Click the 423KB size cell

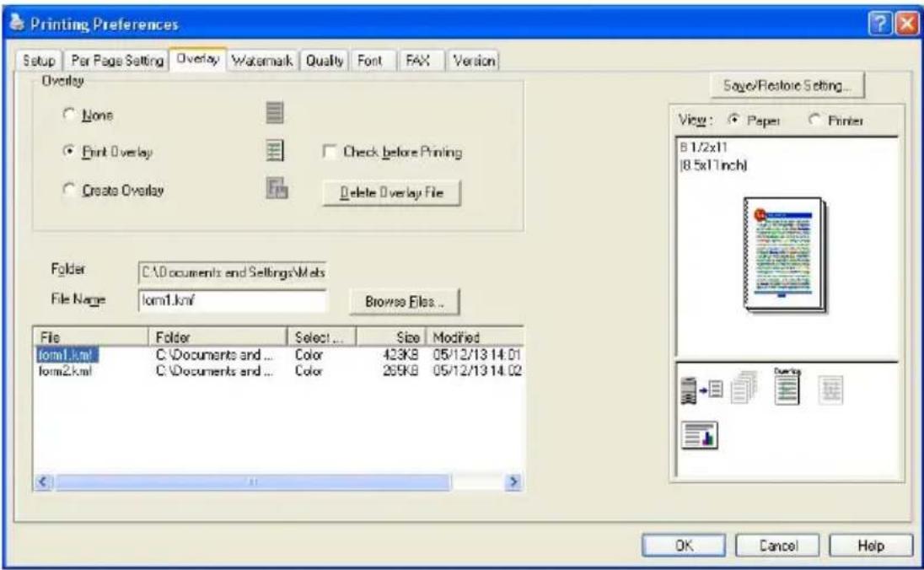(400, 355)
